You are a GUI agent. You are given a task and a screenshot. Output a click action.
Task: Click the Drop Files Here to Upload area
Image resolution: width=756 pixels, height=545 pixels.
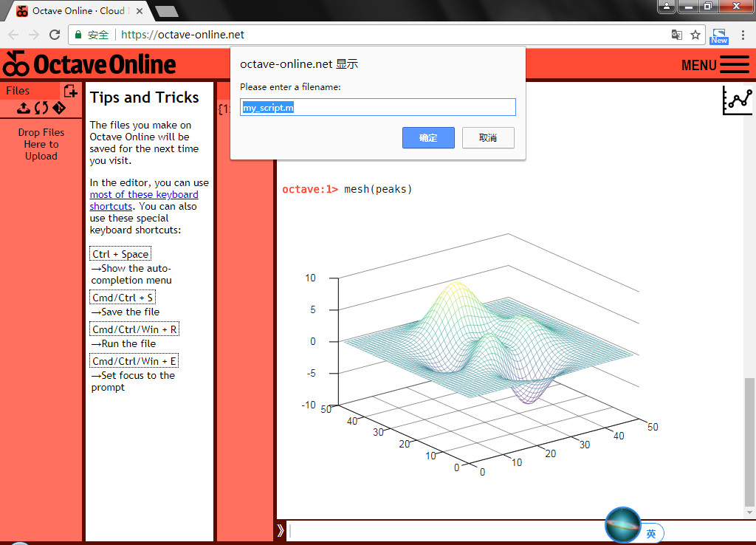coord(41,144)
